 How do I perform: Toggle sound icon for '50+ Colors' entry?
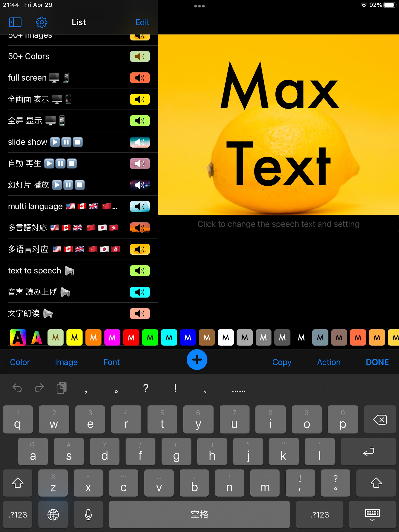pyautogui.click(x=140, y=56)
